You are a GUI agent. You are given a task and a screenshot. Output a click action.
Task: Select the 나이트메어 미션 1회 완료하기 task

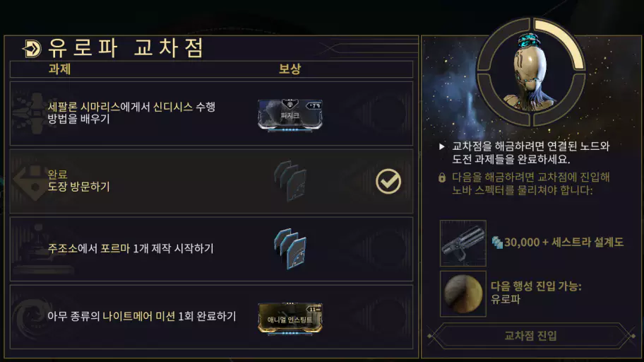[x=211, y=317]
